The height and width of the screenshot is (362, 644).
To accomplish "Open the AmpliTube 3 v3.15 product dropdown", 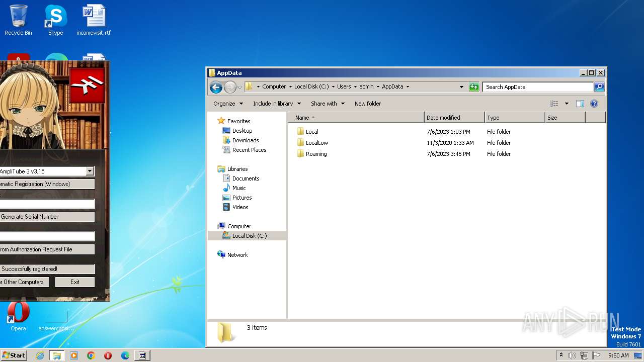I will (x=90, y=171).
